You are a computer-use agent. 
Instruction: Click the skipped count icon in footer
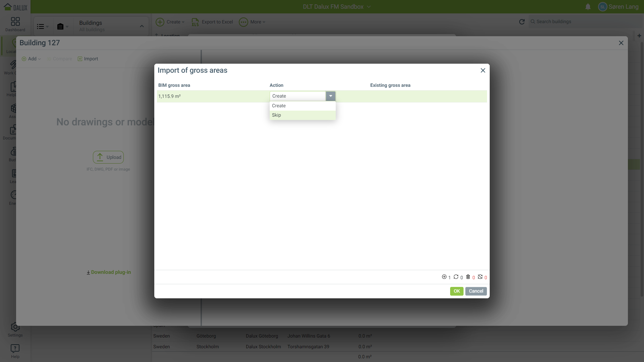click(x=480, y=277)
